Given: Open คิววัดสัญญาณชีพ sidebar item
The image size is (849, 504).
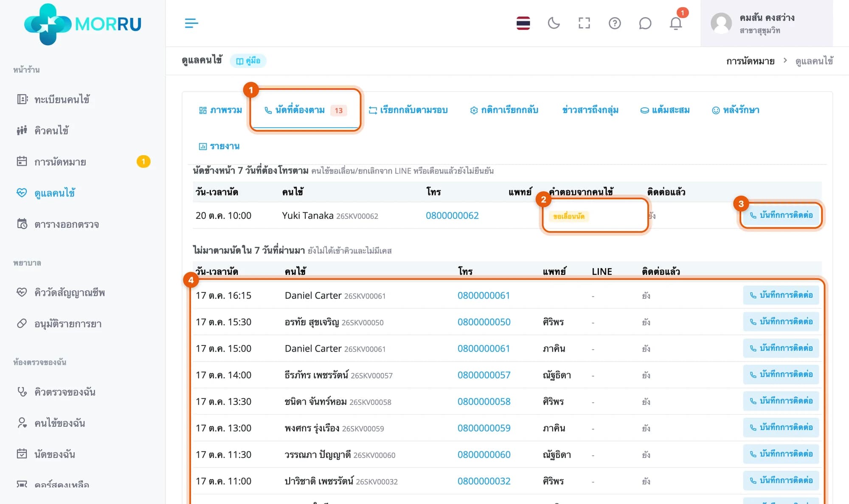Looking at the screenshot, I should 69,292.
